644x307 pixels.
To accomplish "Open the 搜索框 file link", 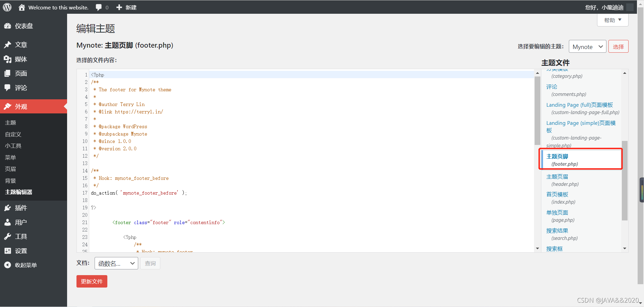I will [554, 249].
